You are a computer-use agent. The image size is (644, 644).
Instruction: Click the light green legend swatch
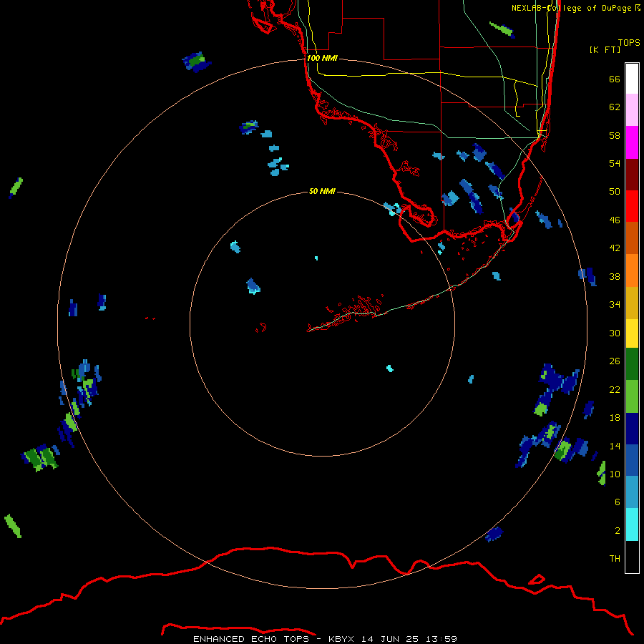coord(632,396)
